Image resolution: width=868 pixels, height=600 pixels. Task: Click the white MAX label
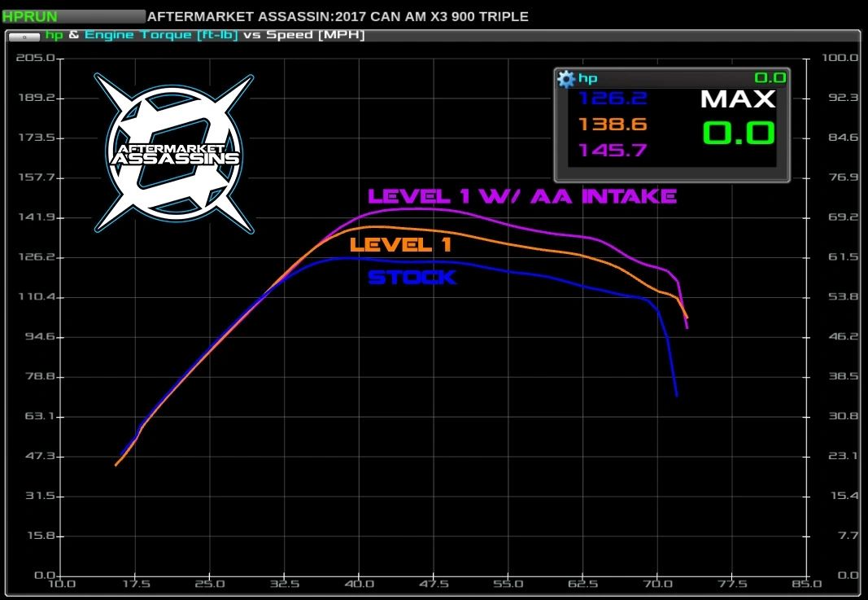pyautogui.click(x=738, y=99)
